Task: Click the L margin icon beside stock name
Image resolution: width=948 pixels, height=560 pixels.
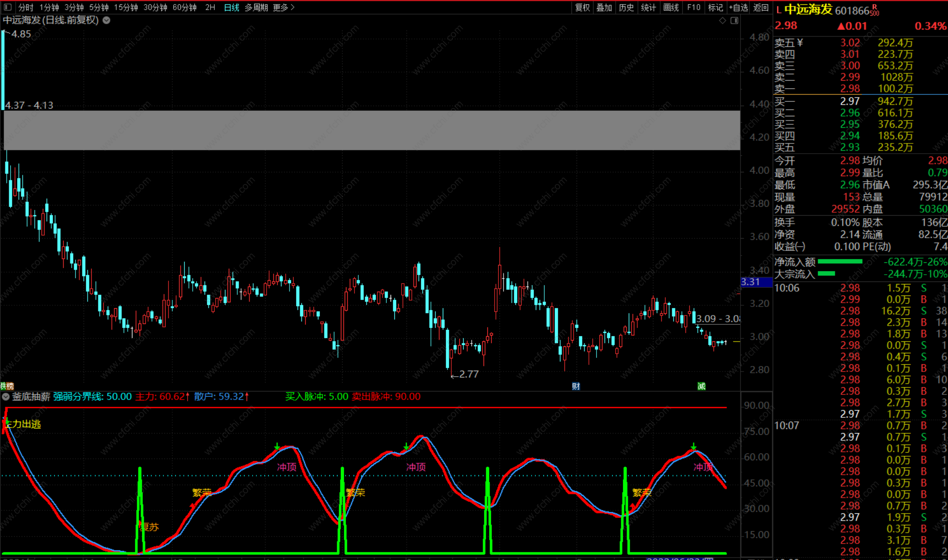Action: click(x=778, y=10)
